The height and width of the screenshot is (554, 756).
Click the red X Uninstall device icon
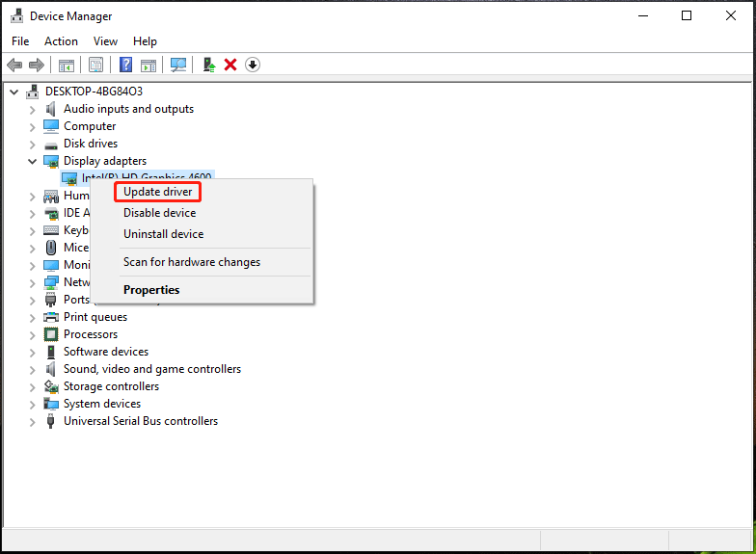230,65
